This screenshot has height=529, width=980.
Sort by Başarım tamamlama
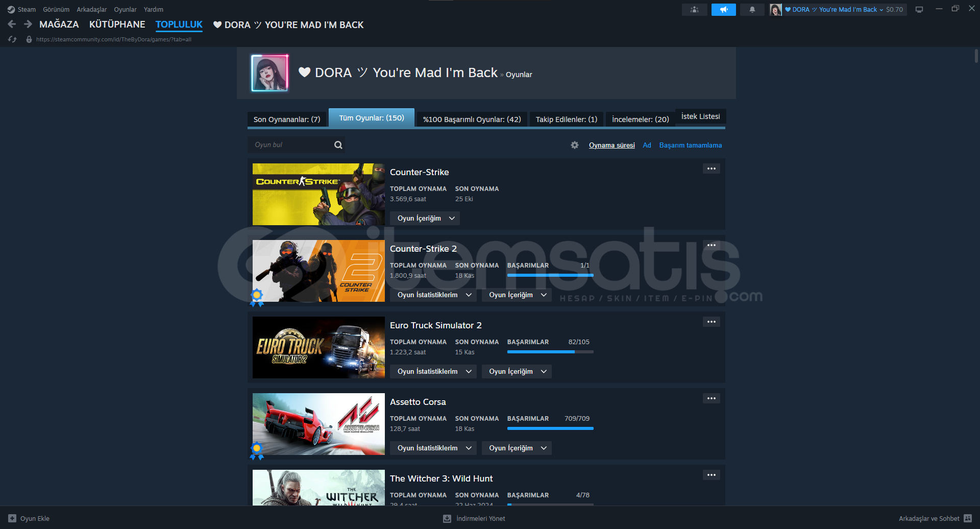coord(691,146)
